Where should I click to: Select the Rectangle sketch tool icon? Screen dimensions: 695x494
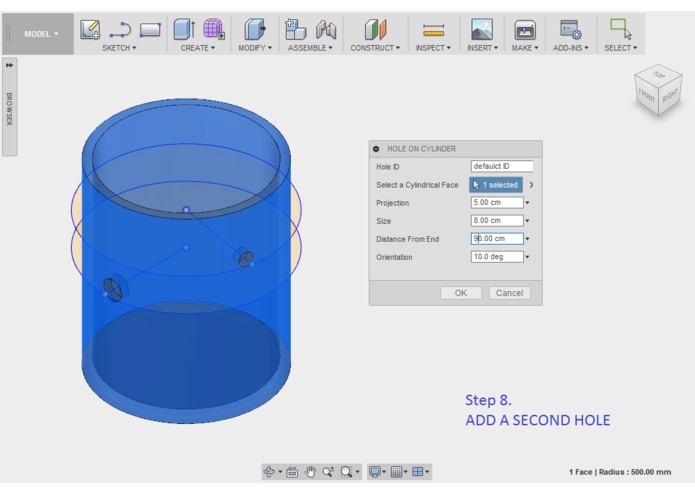point(150,30)
